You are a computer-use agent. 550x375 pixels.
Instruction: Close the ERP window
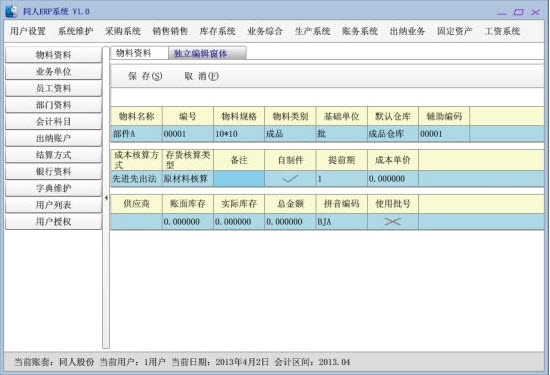[x=535, y=12]
